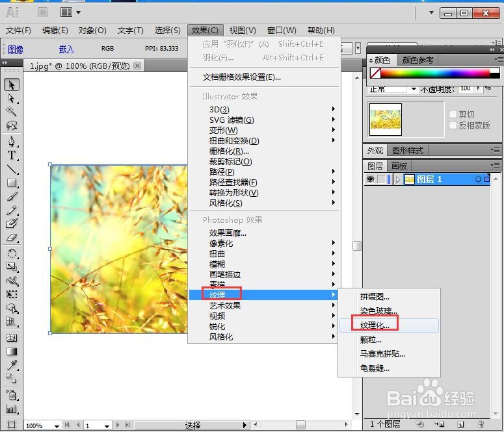Viewport: 504px width, 432px height.
Task: Select the Blend tool
Action: [12, 378]
